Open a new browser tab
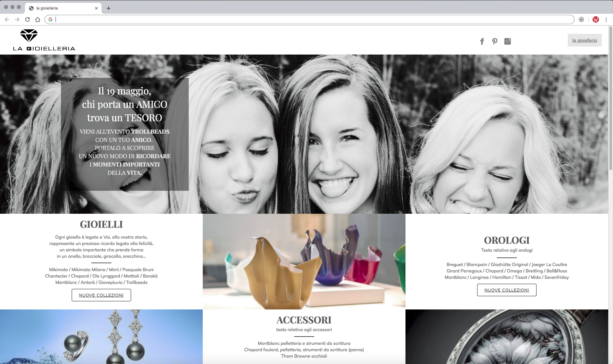This screenshot has width=613, height=364. pyautogui.click(x=109, y=8)
